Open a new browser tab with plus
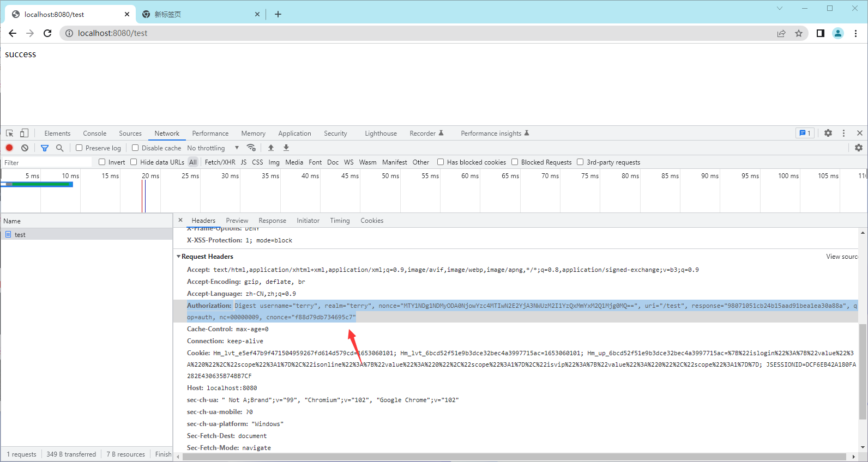 tap(278, 14)
